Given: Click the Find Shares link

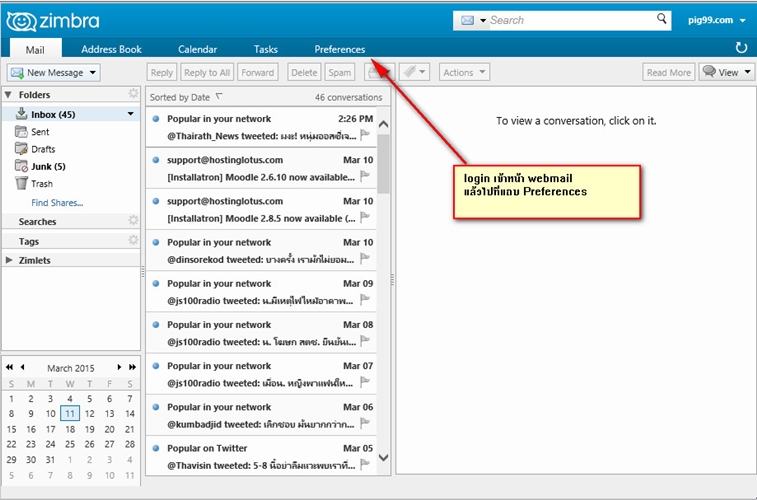Looking at the screenshot, I should 57,203.
